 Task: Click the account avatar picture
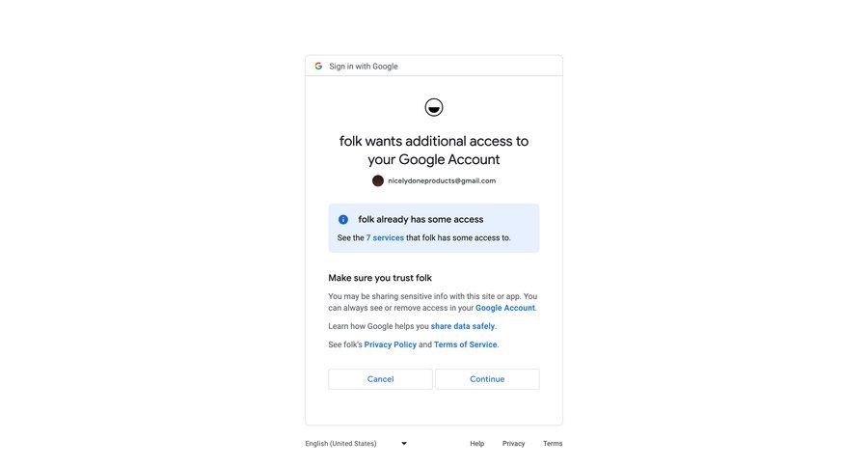point(378,180)
